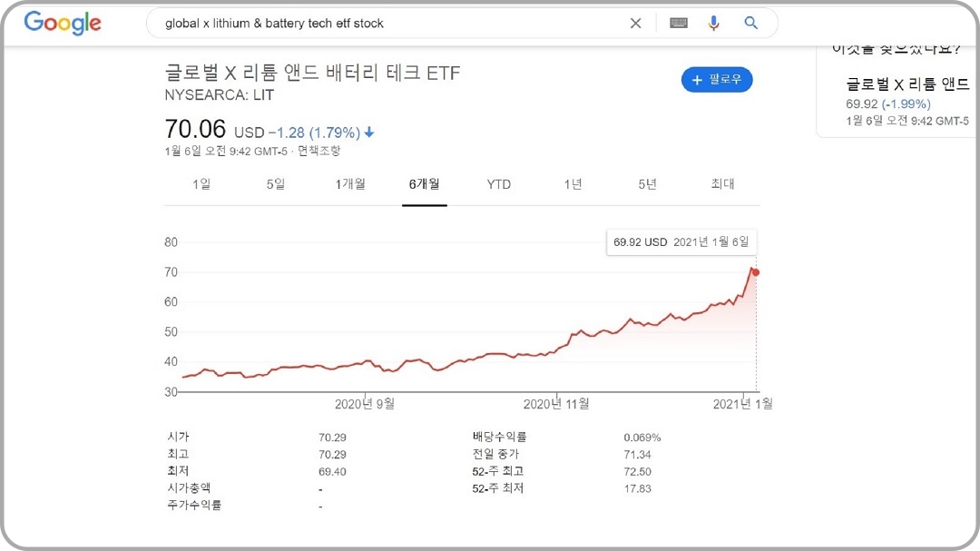This screenshot has height=551, width=980.
Task: Start voice search with microphone icon
Action: point(714,23)
